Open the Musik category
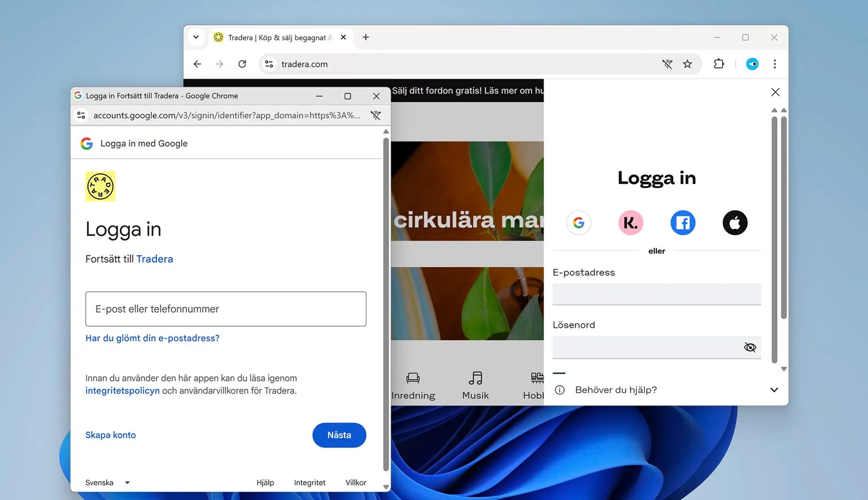Image resolution: width=868 pixels, height=500 pixels. click(475, 386)
